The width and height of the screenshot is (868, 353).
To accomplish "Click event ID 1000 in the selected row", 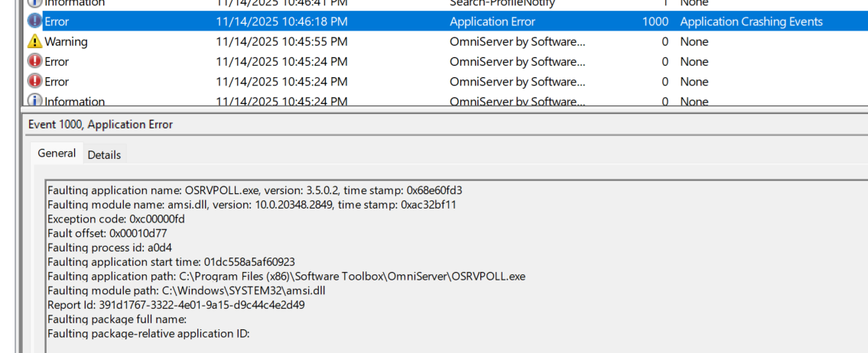I will click(x=655, y=21).
